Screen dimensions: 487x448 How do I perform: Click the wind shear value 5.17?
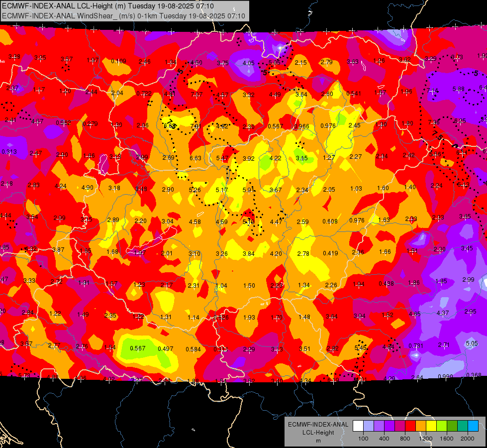tap(222, 190)
